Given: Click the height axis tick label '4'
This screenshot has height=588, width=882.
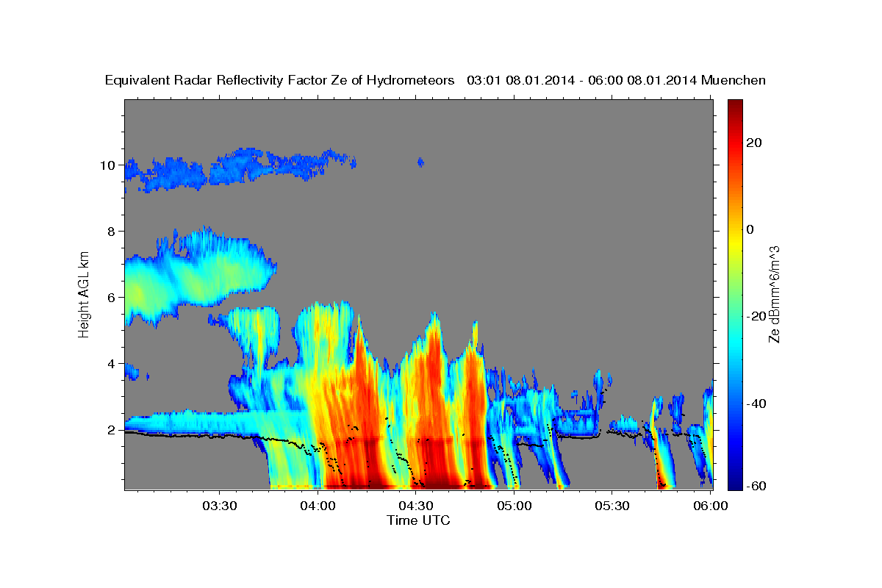Looking at the screenshot, I should (x=112, y=364).
